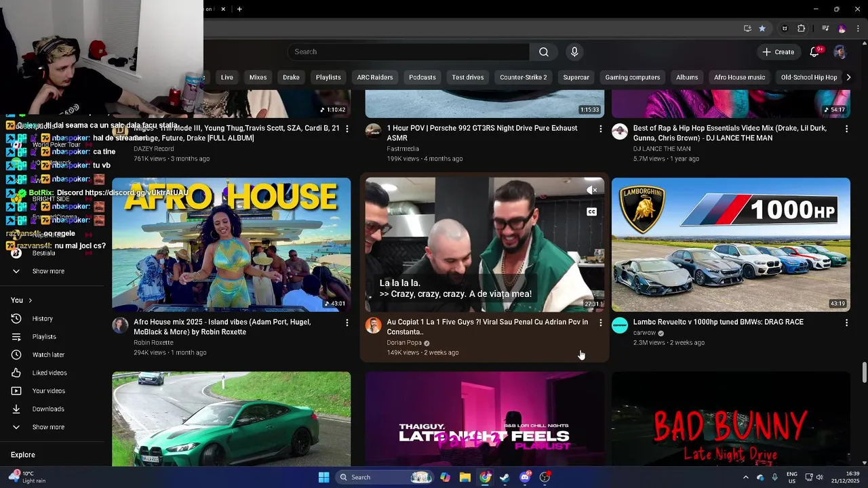Select the Mixes filter chip
Screen dimensions: 868x488
[x=258, y=77]
